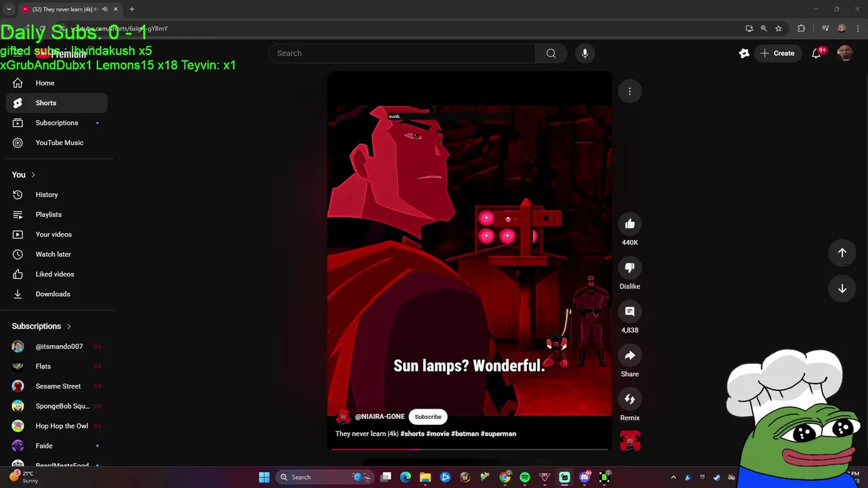Open File Explorer from the taskbar
The width and height of the screenshot is (868, 488).
point(425,477)
